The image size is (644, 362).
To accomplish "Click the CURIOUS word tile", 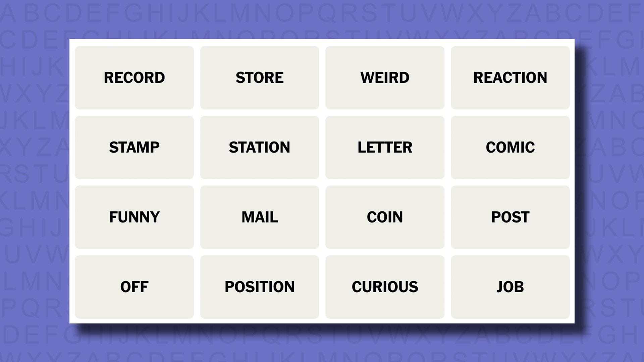I will pyautogui.click(x=385, y=287).
